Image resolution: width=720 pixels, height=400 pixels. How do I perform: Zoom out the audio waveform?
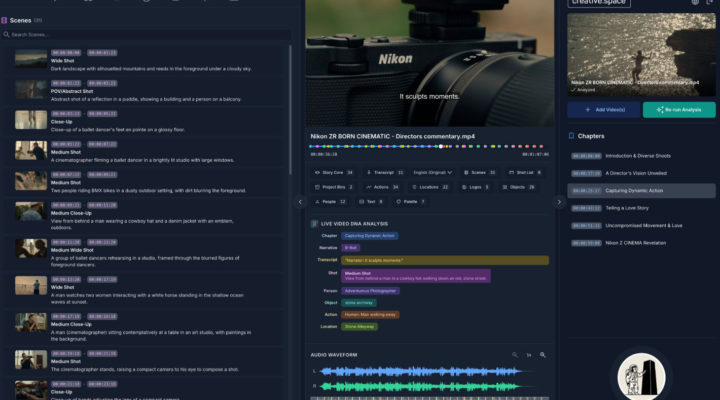coord(515,355)
